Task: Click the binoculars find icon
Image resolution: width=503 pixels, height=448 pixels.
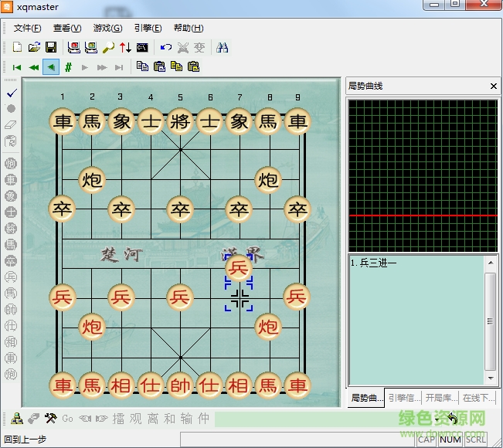Action: pos(223,47)
